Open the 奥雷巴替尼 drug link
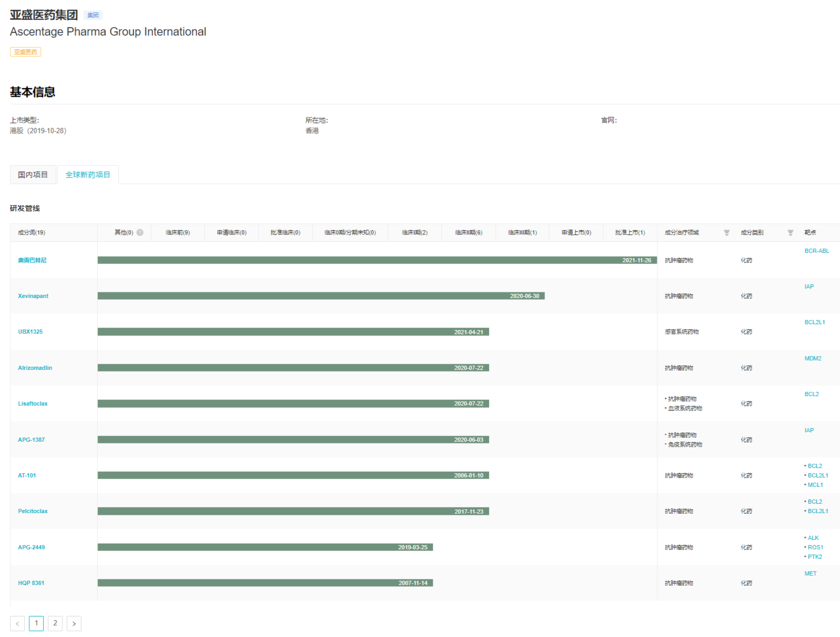840x637 pixels. click(32, 260)
